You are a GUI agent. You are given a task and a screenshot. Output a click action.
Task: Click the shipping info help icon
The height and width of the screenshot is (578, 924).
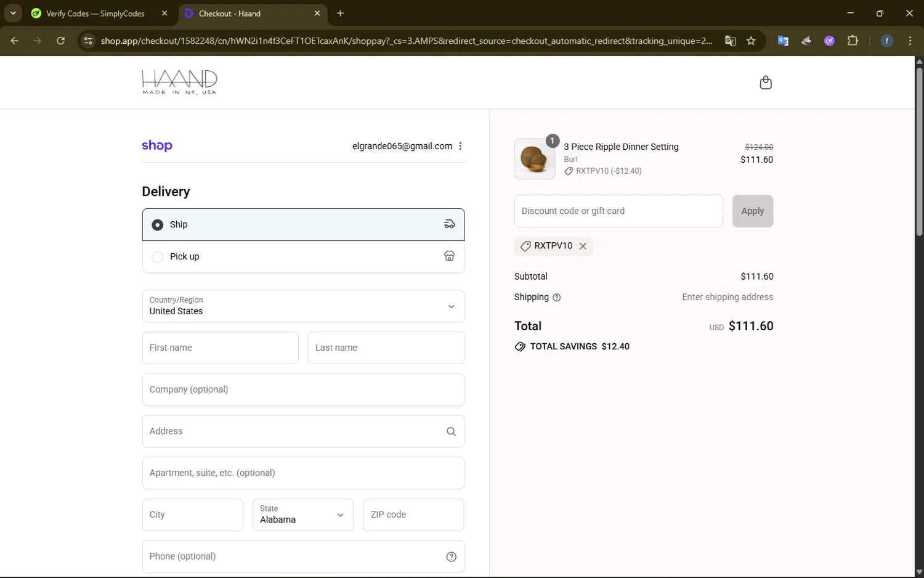[x=557, y=298]
